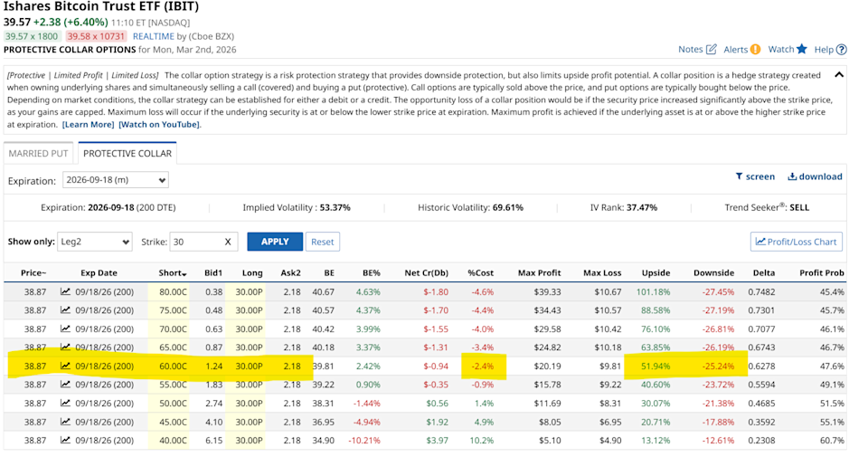The width and height of the screenshot is (868, 457).
Task: Open the Notes edit icon
Action: pyautogui.click(x=711, y=50)
